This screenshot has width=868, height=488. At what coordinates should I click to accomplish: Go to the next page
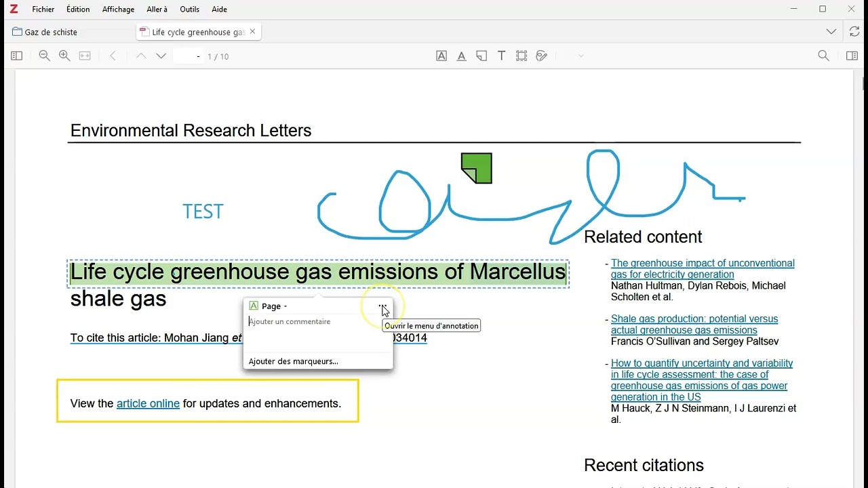click(161, 56)
